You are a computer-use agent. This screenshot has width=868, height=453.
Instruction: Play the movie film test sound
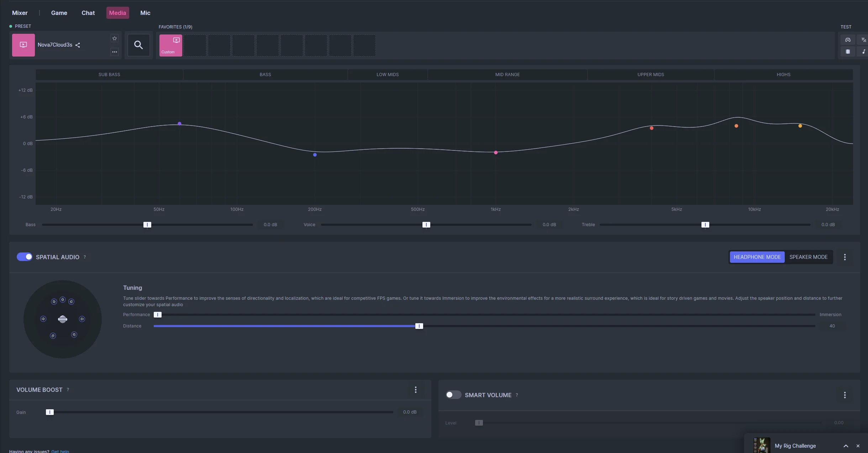click(x=848, y=52)
